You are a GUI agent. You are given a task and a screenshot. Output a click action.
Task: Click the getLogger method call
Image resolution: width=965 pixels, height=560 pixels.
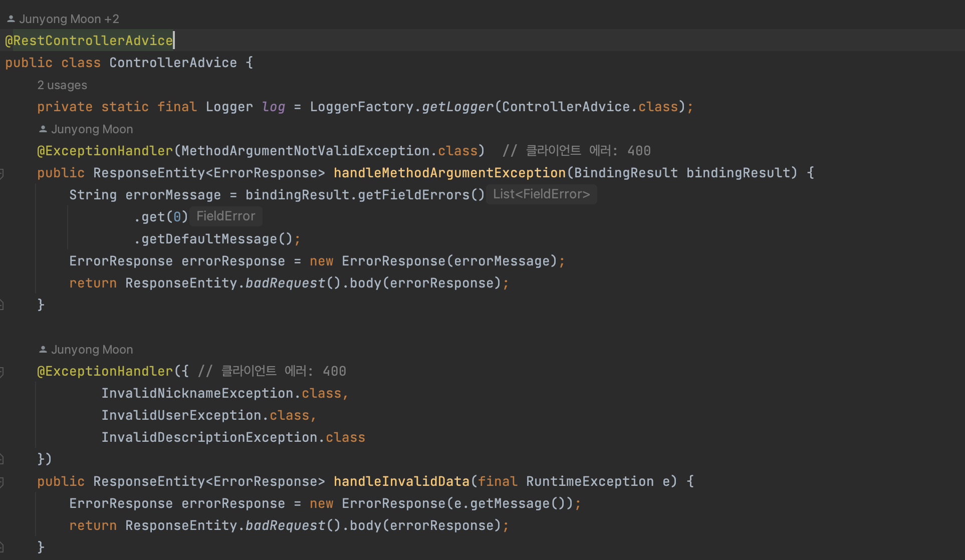point(457,107)
